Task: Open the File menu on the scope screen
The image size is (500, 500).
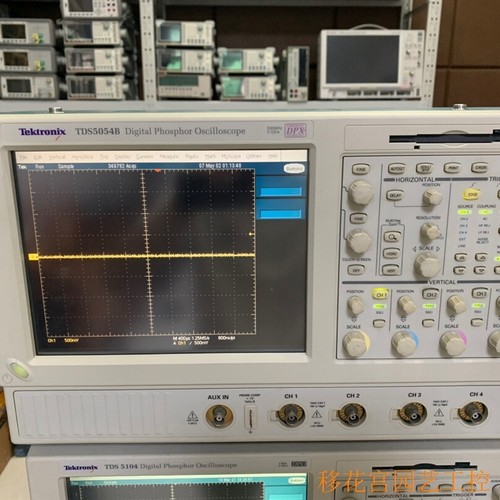Action: (23, 157)
